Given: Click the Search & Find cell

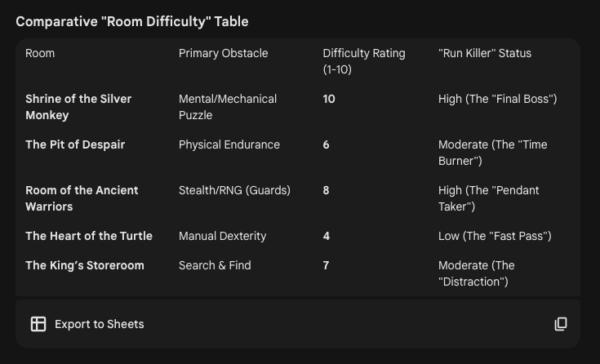Looking at the screenshot, I should (x=215, y=265).
